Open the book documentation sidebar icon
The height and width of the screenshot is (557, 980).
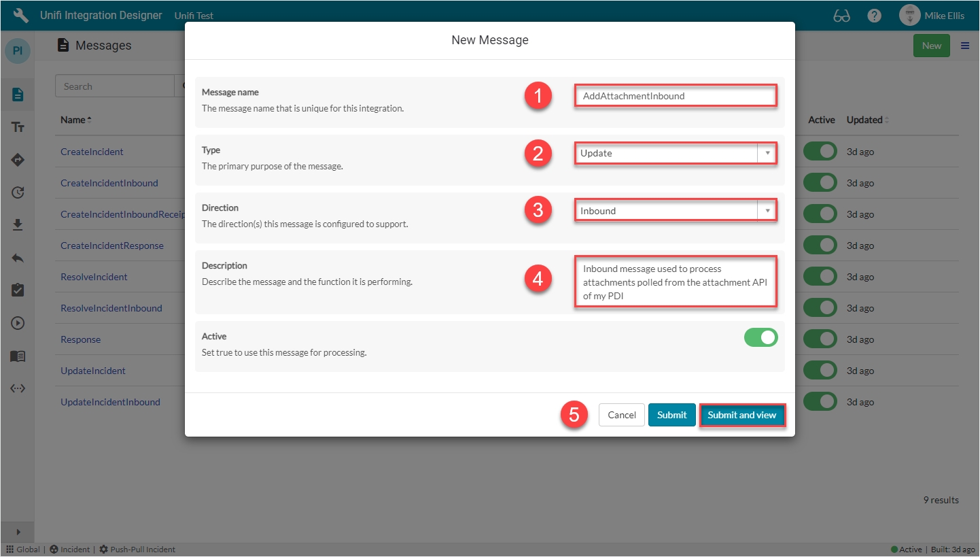(18, 356)
